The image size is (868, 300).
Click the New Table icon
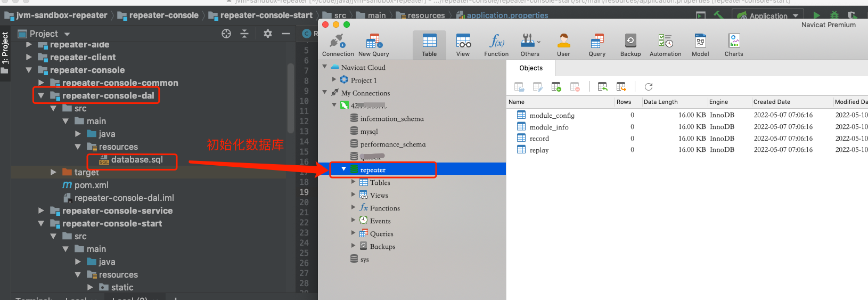(556, 87)
